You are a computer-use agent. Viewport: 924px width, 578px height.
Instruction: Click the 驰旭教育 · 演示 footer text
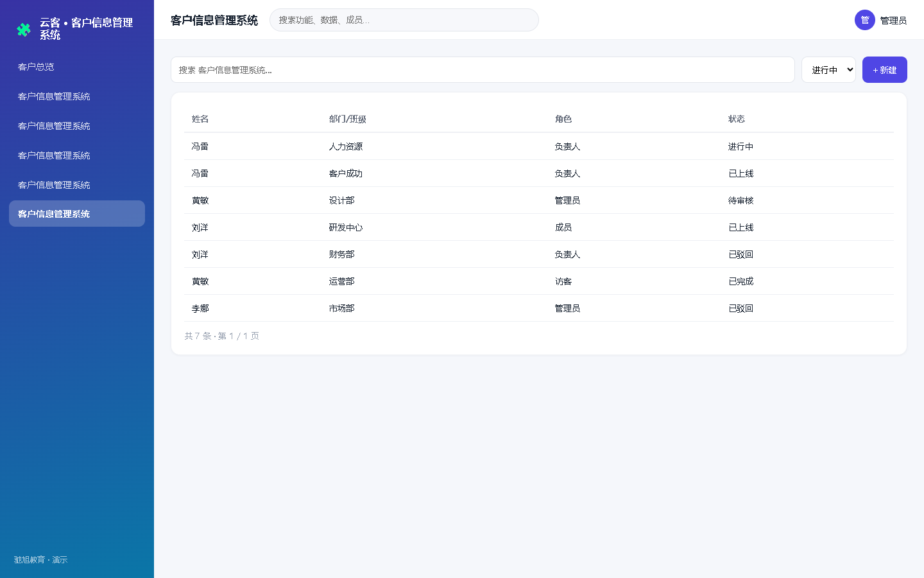coord(41,560)
